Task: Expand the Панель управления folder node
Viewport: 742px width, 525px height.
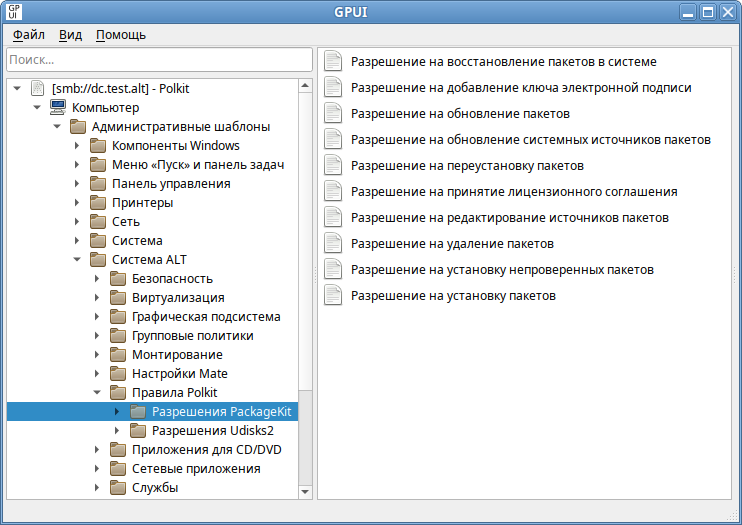Action: tap(77, 184)
